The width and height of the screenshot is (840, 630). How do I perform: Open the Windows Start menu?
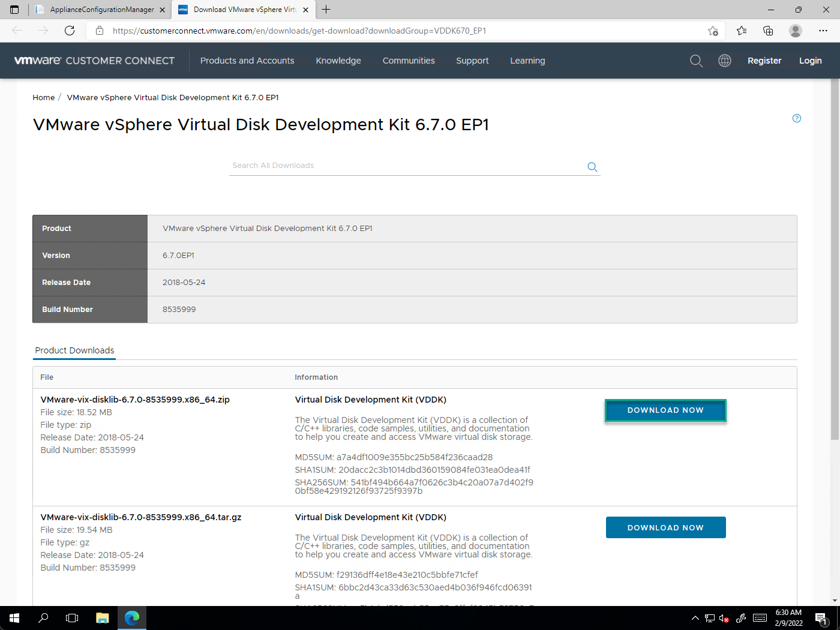(x=14, y=618)
